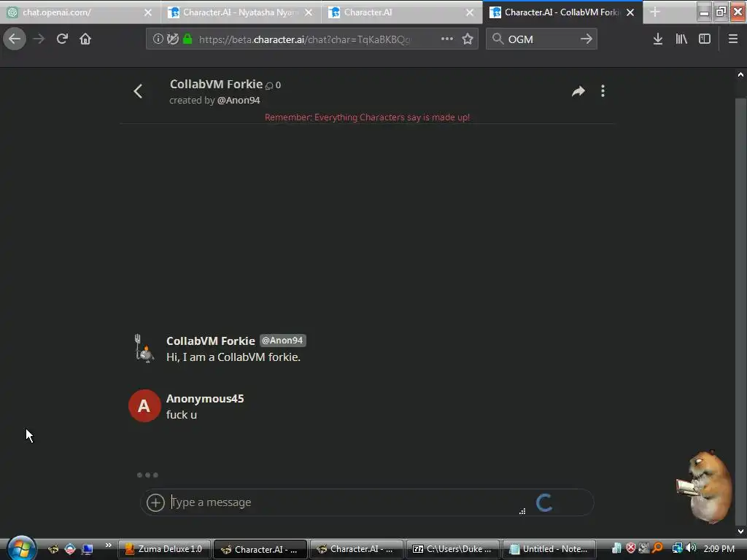Share the CollabVM Forkie chat
The image size is (747, 560).
[578, 91]
